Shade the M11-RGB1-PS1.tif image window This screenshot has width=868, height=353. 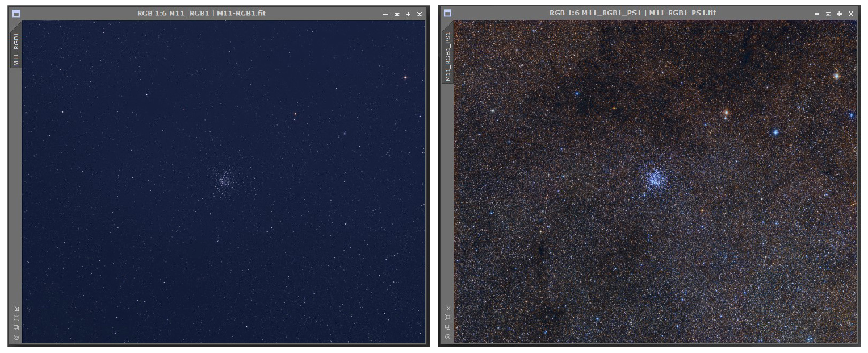[828, 13]
